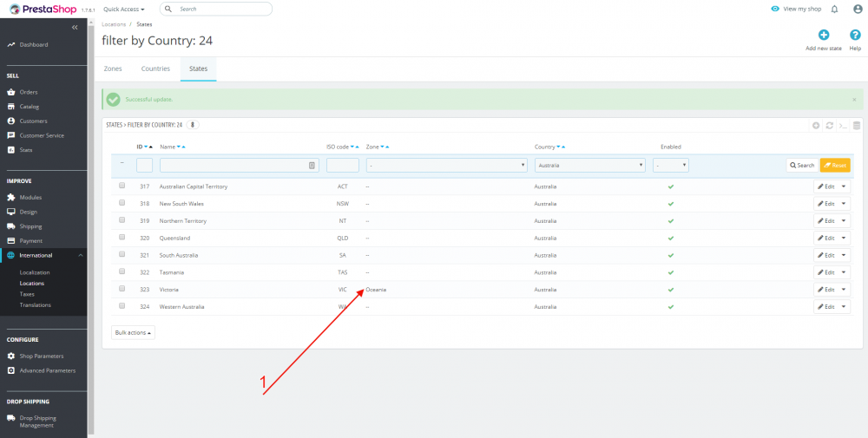Screen dimensions: 868x438
Task: Open the Bulk actions dropdown
Action: 133,333
